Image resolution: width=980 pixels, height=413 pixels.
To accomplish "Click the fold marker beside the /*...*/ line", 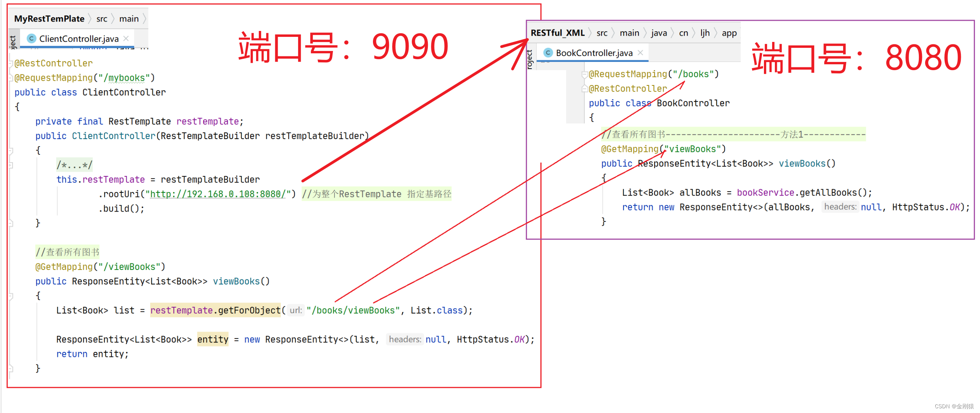I will point(11,165).
